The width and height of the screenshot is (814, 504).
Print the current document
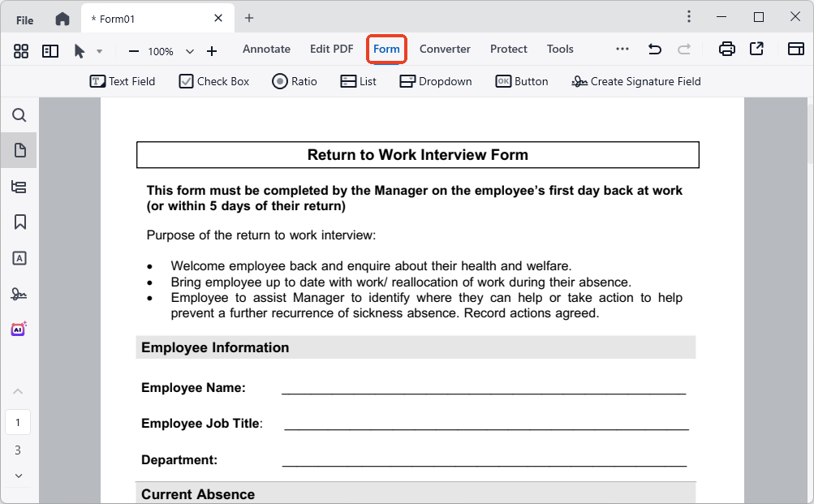(726, 49)
